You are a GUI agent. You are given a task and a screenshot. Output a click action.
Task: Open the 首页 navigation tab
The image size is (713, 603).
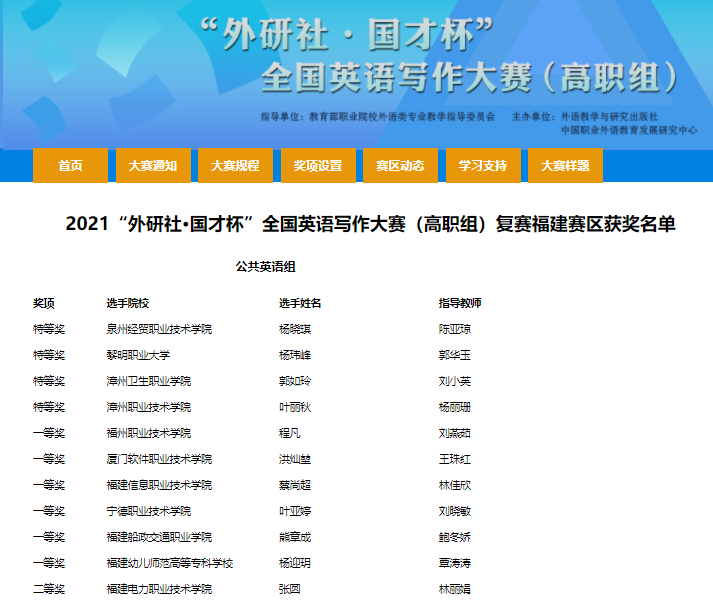click(70, 166)
